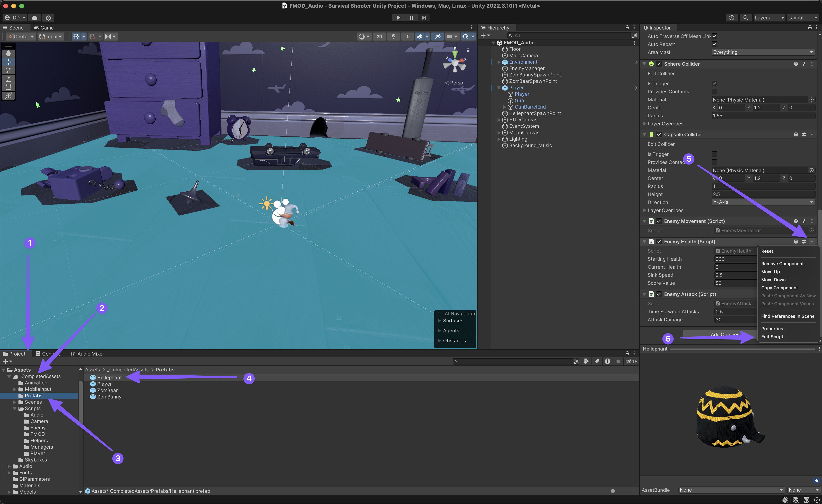
Task: Disable the Enemy Health script checkbox
Action: point(659,242)
